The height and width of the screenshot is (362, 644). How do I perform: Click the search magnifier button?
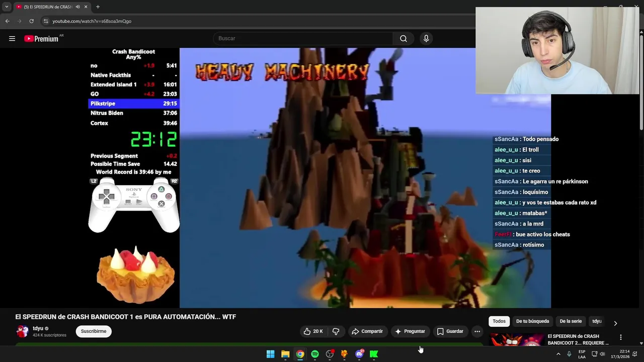(x=404, y=39)
